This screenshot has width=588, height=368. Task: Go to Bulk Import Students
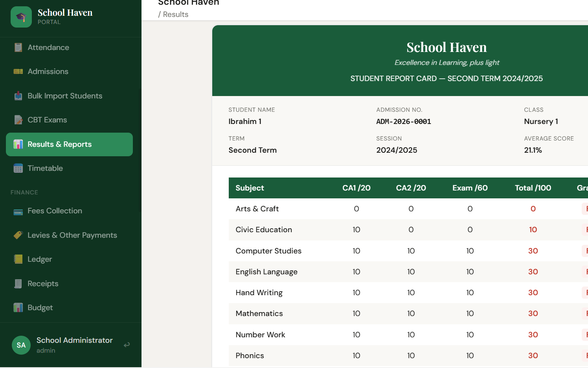69,96
